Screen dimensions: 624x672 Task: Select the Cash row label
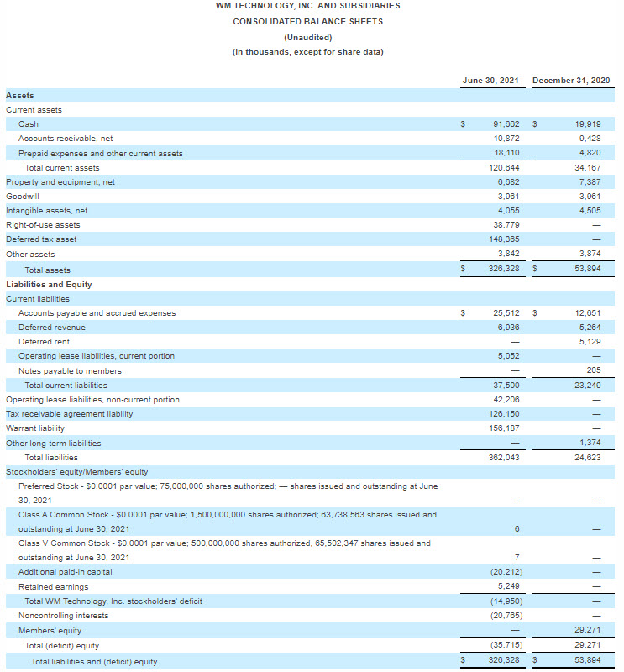(29, 124)
